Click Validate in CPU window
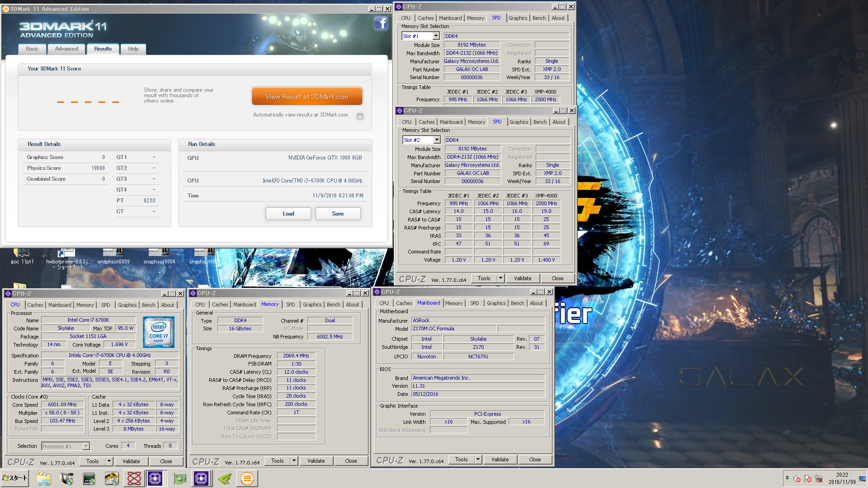This screenshot has width=868, height=488. [x=131, y=461]
